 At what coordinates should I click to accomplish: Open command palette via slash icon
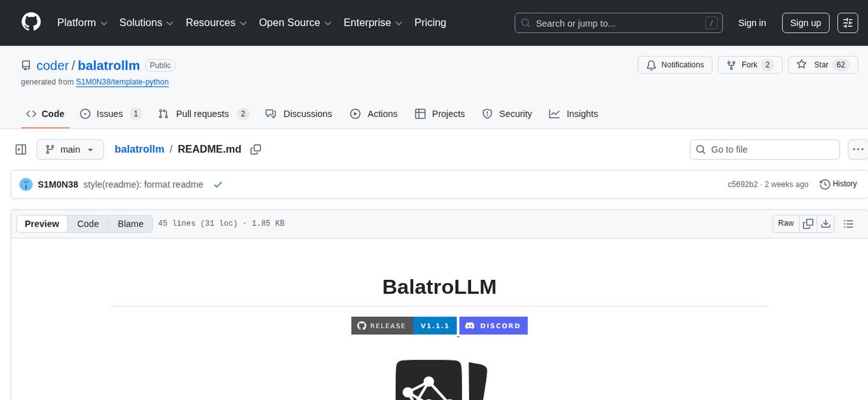[x=711, y=22]
